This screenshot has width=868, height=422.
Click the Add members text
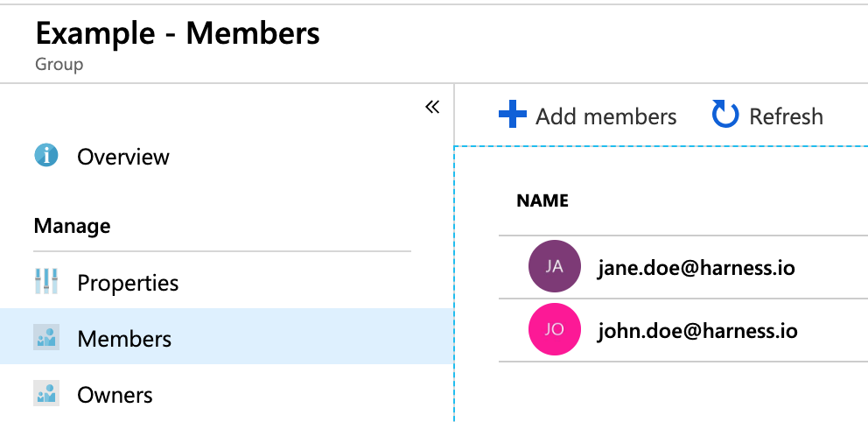(x=605, y=116)
